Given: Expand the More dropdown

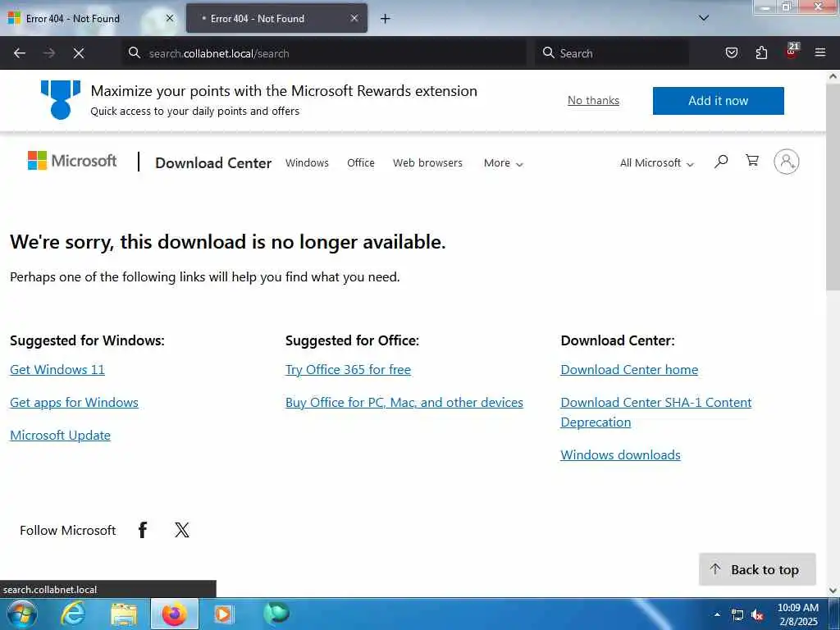Looking at the screenshot, I should pos(503,163).
